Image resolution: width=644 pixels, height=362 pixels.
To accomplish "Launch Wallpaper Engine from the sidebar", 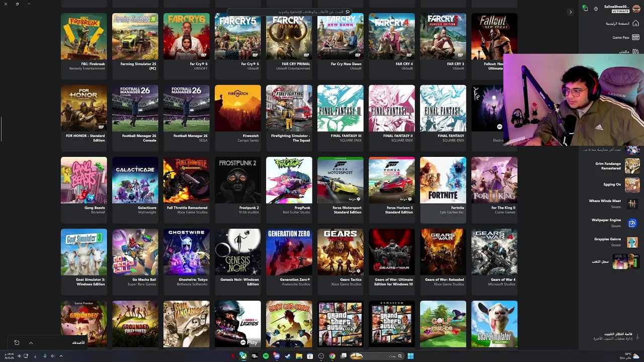I will pos(615,223).
